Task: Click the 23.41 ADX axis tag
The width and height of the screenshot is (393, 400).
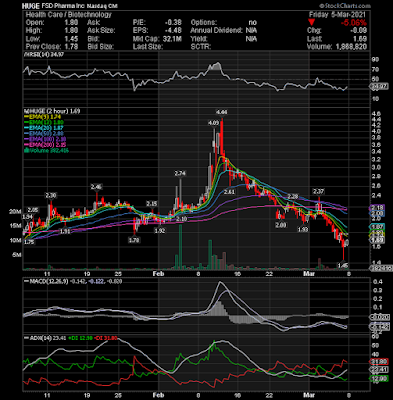Action: pos(379,370)
